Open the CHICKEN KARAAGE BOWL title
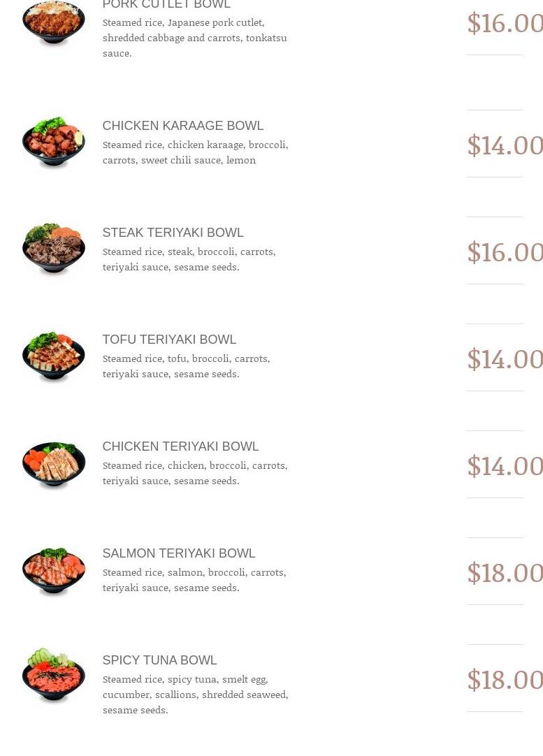This screenshot has width=543, height=756. pyautogui.click(x=182, y=126)
